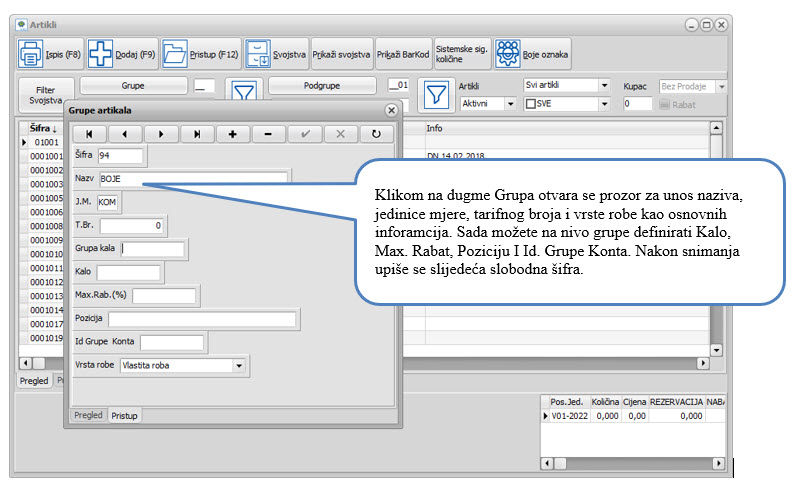
Task: Click the Grupe button
Action: tap(133, 86)
